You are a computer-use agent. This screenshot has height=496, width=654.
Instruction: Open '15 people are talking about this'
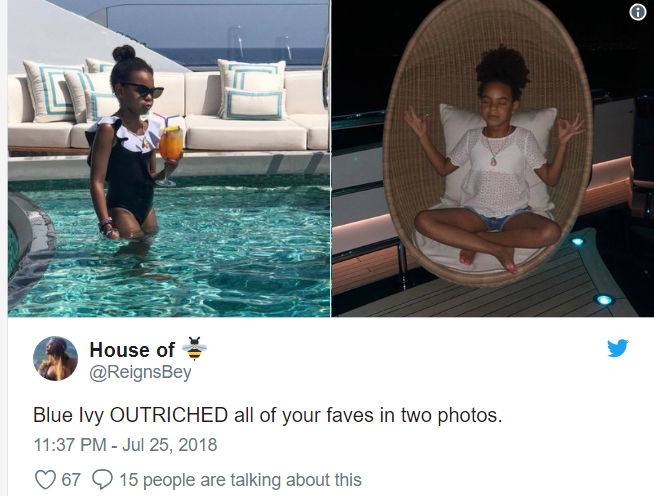(240, 480)
